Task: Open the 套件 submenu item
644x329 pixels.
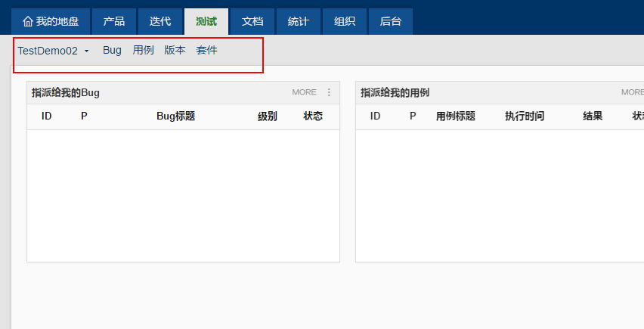Action: 206,50
